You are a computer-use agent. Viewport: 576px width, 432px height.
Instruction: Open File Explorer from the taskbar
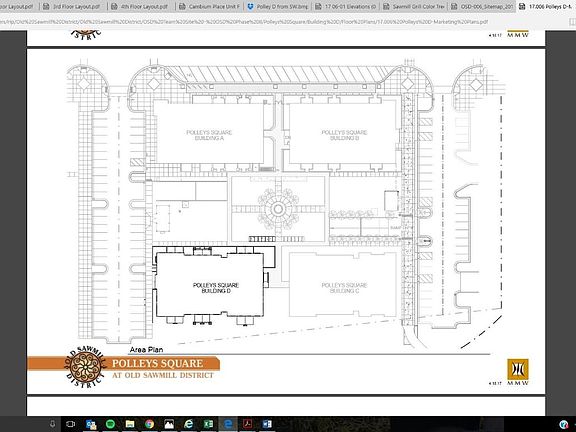point(130,424)
